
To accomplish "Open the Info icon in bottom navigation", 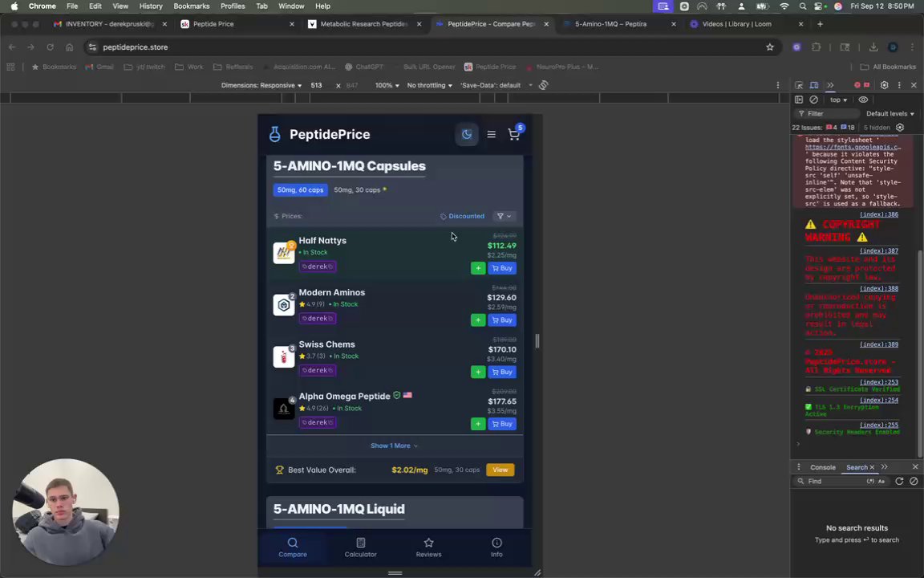I will (496, 547).
